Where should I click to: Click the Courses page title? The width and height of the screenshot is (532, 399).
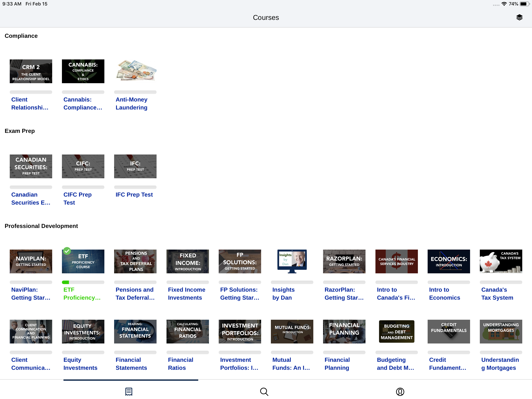coord(266,18)
